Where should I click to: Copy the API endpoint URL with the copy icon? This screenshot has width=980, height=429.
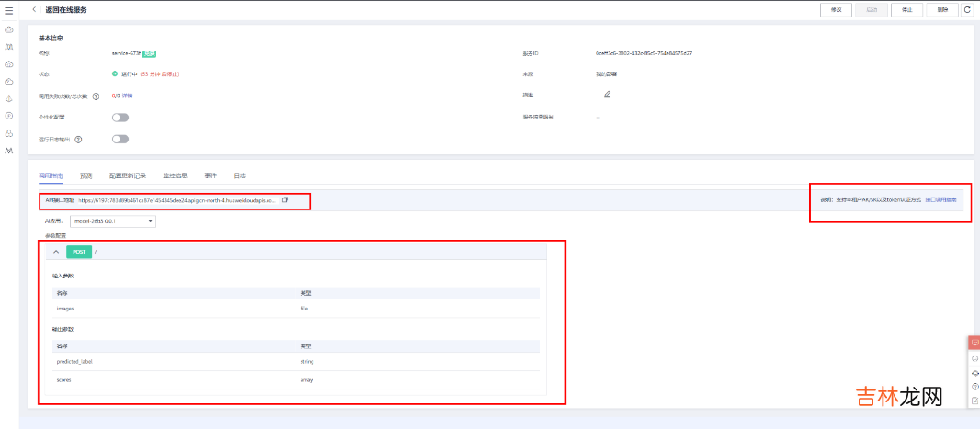point(285,199)
